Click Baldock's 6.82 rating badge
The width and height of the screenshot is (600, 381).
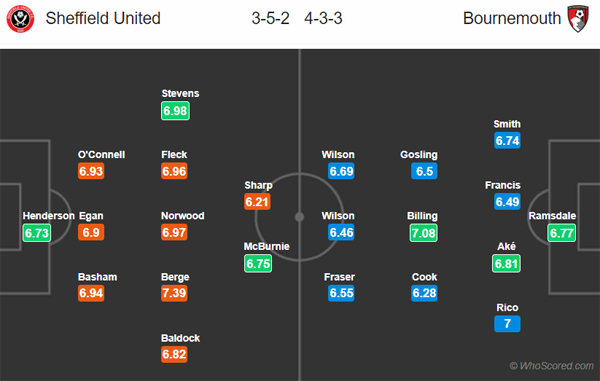[174, 354]
